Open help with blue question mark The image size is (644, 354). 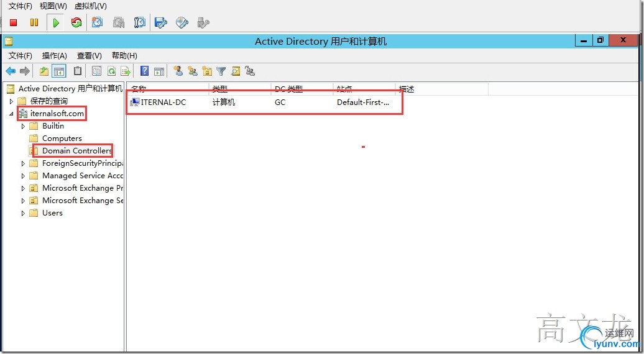click(145, 71)
